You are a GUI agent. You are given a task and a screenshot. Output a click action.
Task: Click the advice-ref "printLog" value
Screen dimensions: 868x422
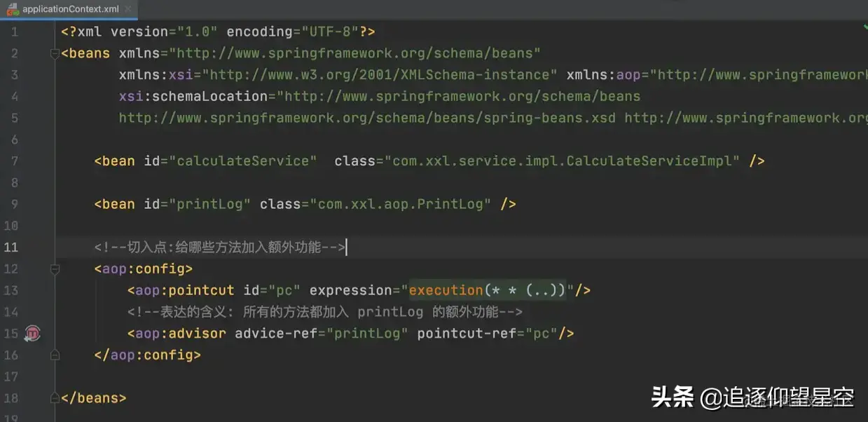[x=366, y=334]
